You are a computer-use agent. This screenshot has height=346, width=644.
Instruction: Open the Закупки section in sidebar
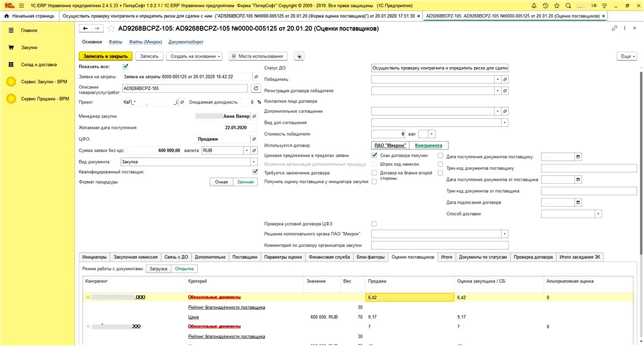[29, 47]
